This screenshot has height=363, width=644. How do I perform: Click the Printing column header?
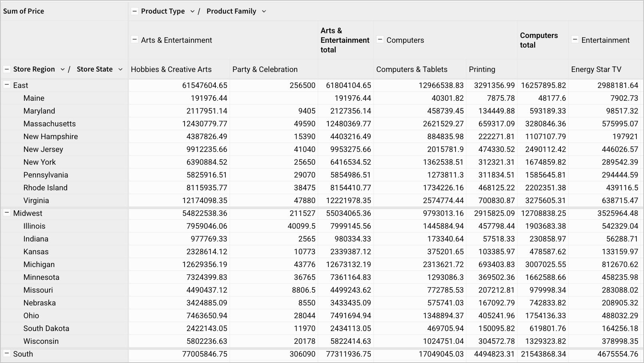tap(482, 69)
